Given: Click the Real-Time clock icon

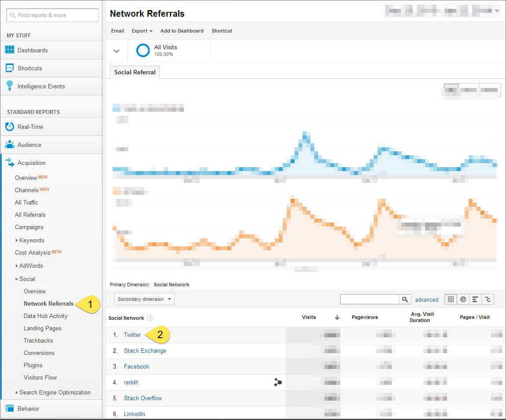Looking at the screenshot, I should tap(10, 126).
